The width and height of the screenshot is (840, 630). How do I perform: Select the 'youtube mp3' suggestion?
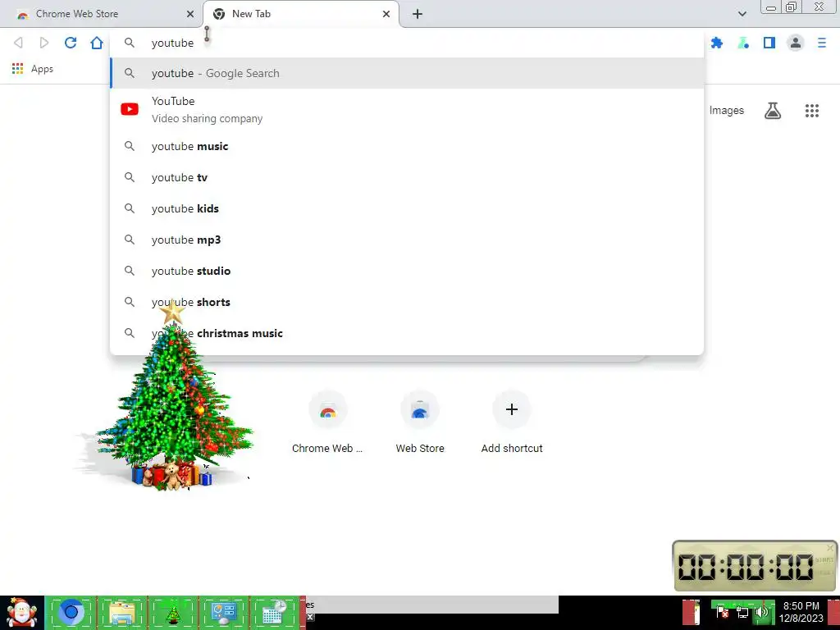407,240
